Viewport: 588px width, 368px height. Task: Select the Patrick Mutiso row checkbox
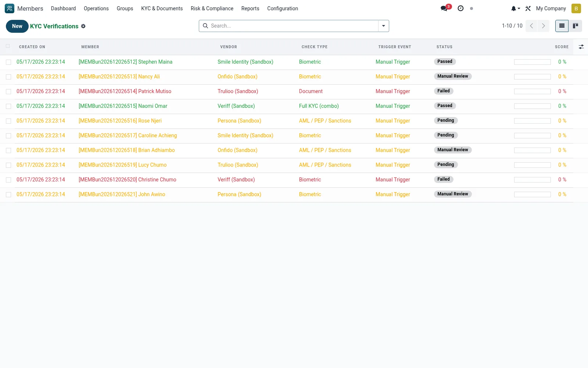[x=8, y=92]
